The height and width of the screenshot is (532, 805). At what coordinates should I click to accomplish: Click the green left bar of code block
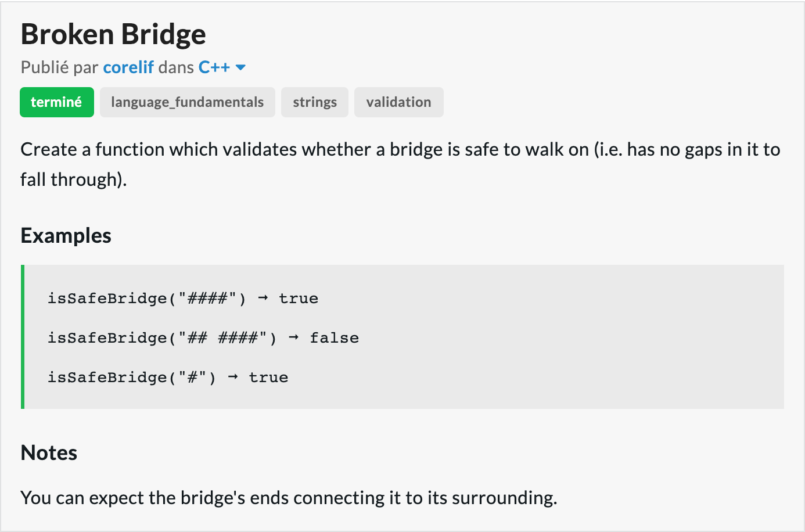point(23,337)
